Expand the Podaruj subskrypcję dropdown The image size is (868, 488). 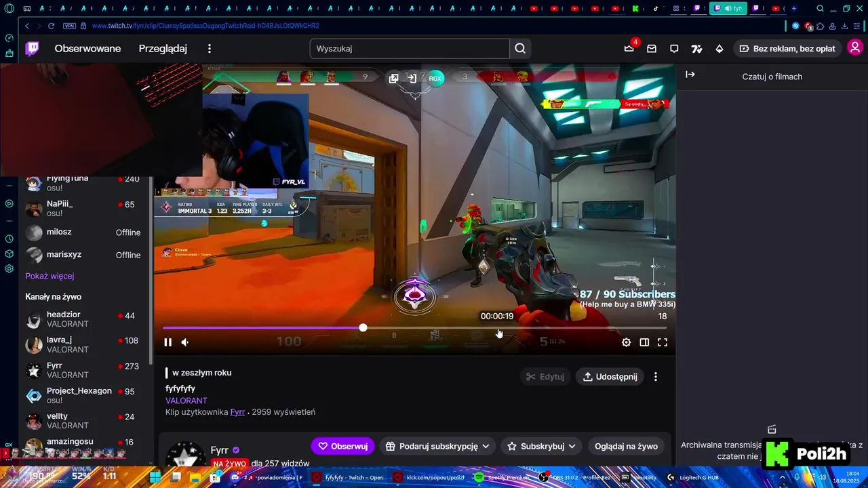pos(437,446)
